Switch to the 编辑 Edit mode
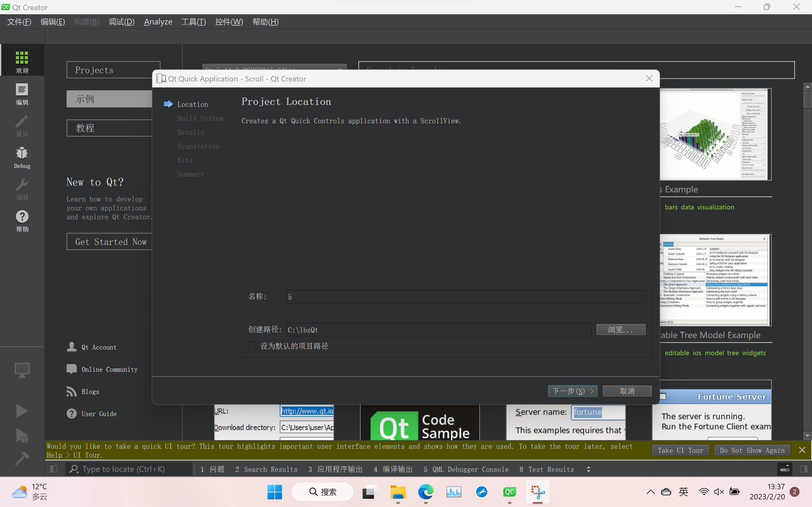Screen dimensions: 812x507 pyautogui.click(x=22, y=94)
